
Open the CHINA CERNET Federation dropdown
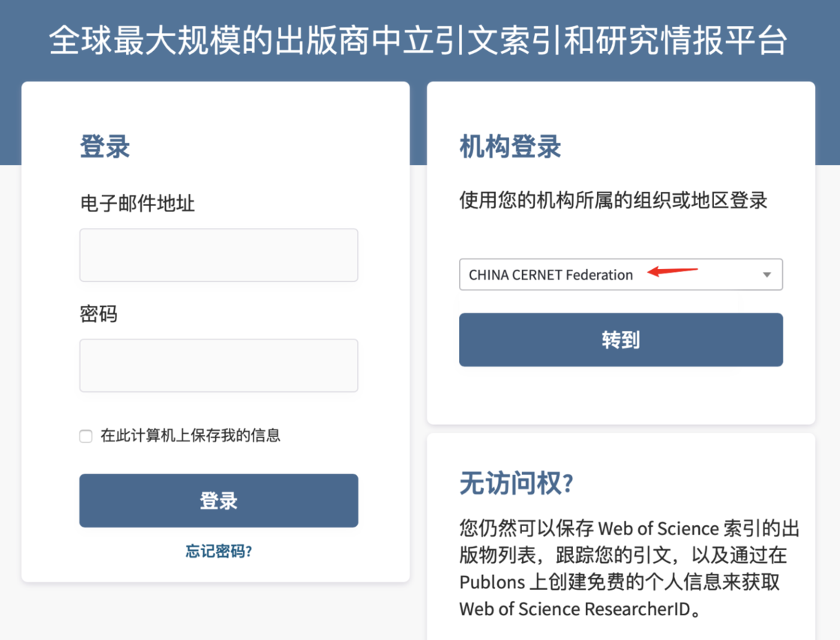(621, 274)
